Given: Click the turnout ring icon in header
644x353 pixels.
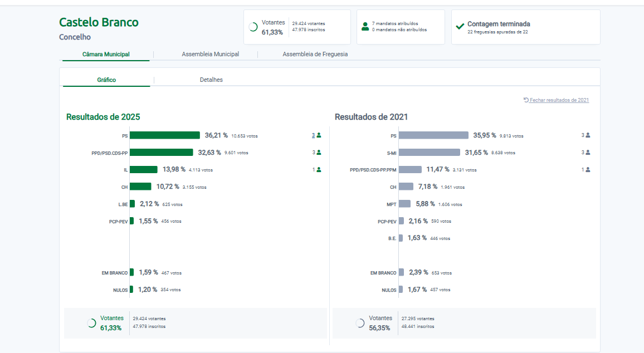Looking at the screenshot, I should (253, 27).
